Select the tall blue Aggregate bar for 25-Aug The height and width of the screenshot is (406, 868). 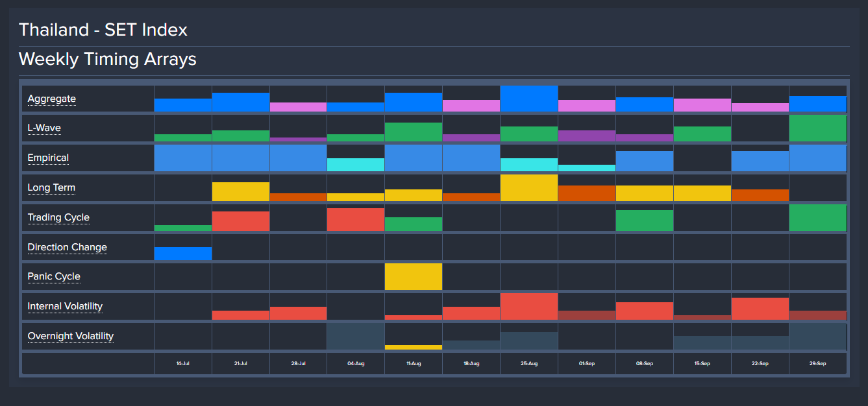pyautogui.click(x=529, y=99)
